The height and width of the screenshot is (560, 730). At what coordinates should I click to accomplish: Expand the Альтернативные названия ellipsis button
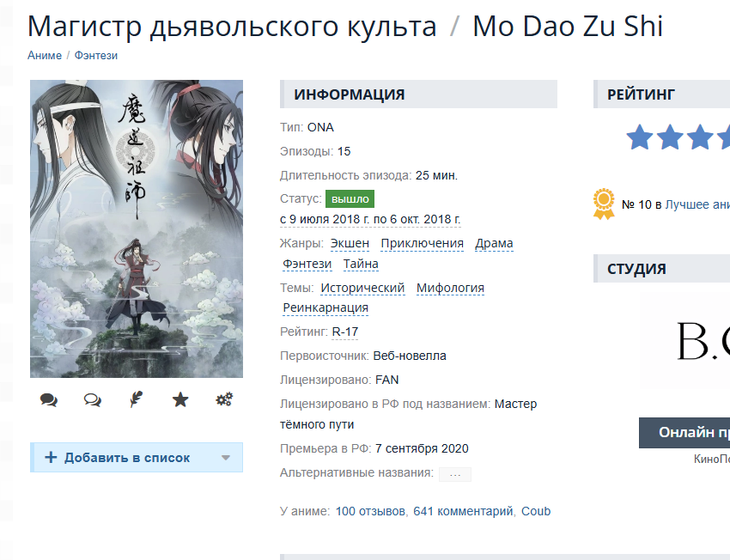[x=455, y=474]
